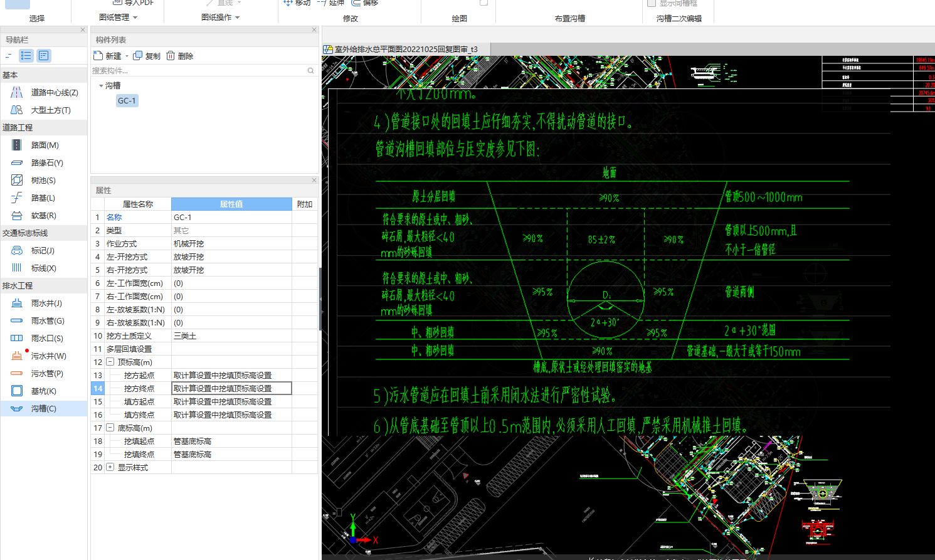
Task: Select the 沟槽(C) icon
Action: click(x=17, y=408)
